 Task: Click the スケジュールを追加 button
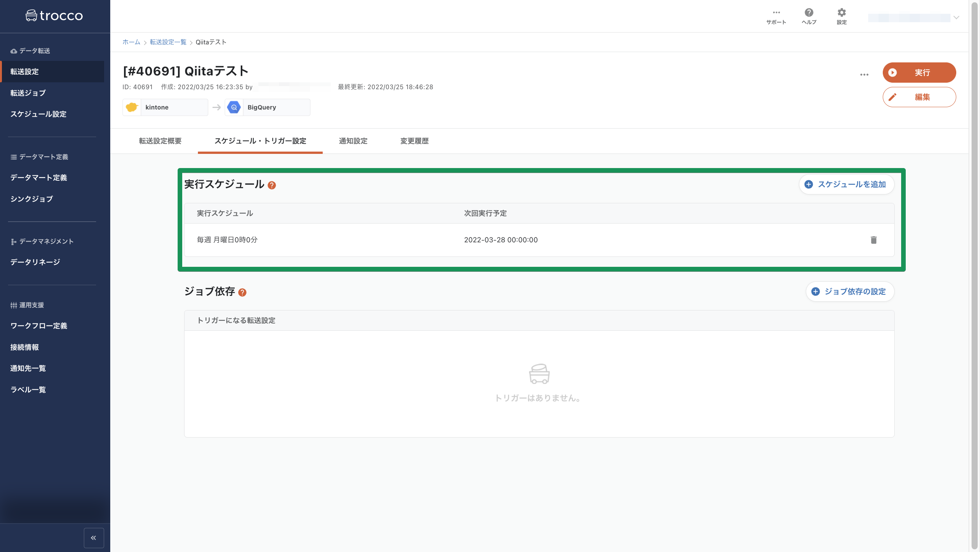pyautogui.click(x=846, y=185)
